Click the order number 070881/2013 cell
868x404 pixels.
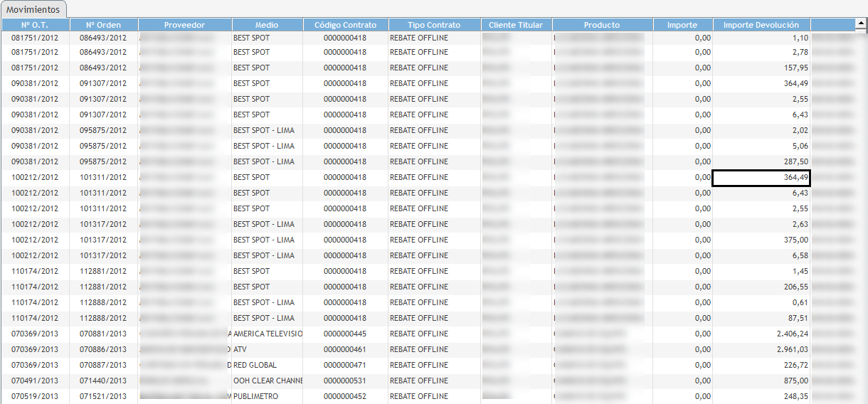point(103,334)
